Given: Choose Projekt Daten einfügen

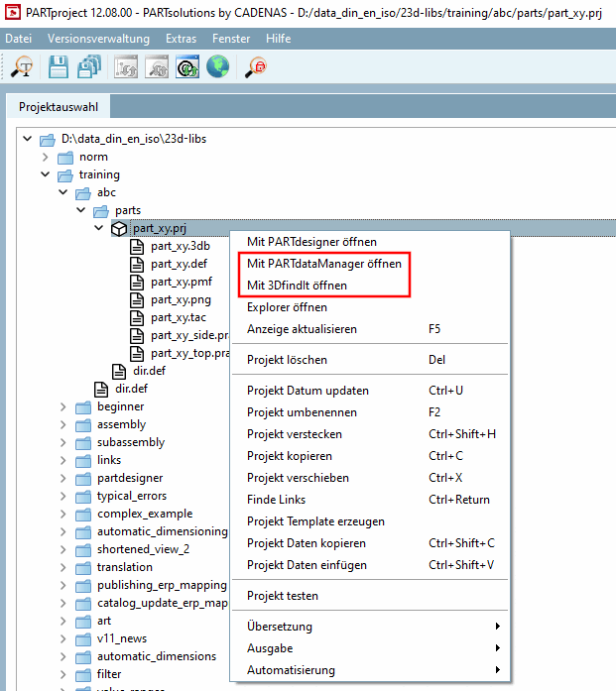Looking at the screenshot, I should (x=370, y=565).
